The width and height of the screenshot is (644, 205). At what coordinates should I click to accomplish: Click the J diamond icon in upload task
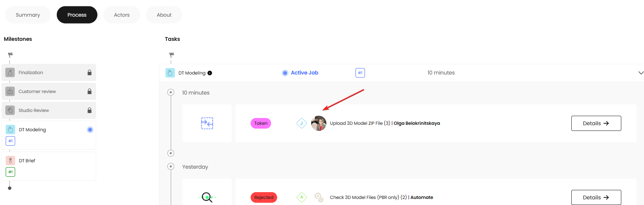click(302, 123)
